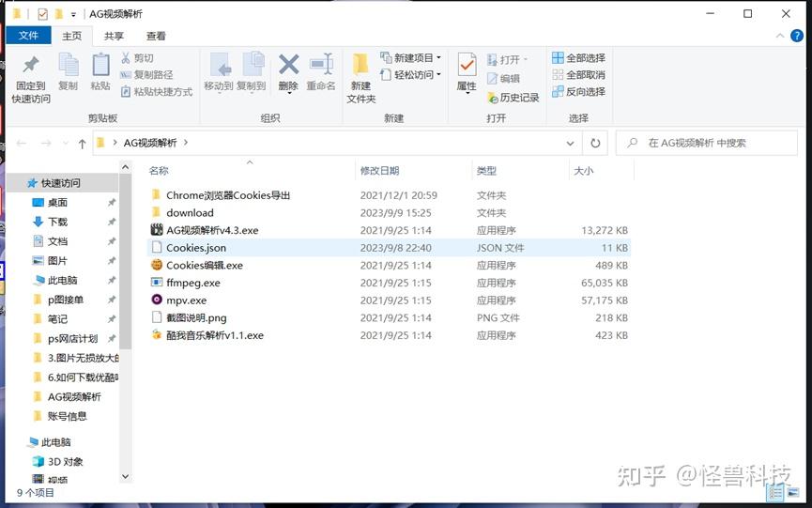Viewport: 812px width, 508px height.
Task: Click the Up one level arrow
Action: [x=82, y=144]
